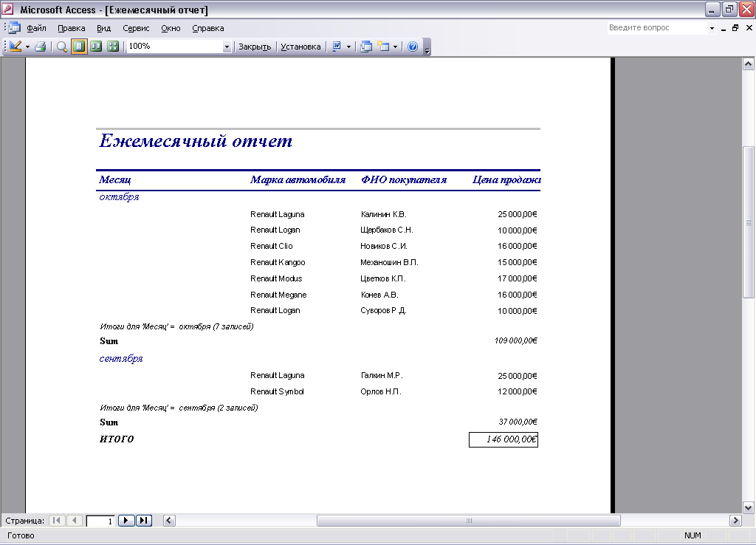756x545 pixels.
Task: Click the Renault Symbol row entry
Action: click(277, 391)
